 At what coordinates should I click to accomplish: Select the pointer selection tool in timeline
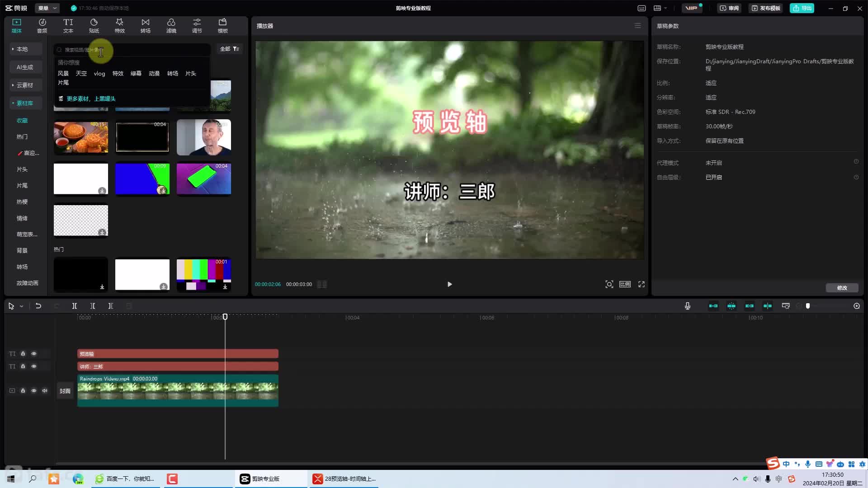[11, 306]
